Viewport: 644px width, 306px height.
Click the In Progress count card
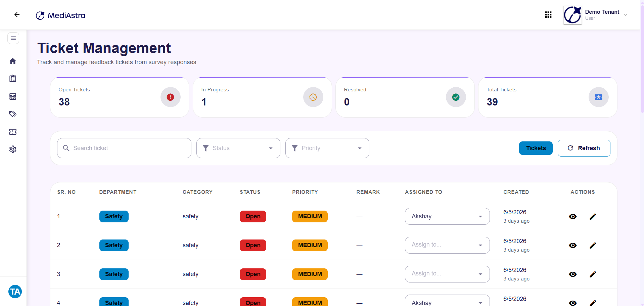262,97
